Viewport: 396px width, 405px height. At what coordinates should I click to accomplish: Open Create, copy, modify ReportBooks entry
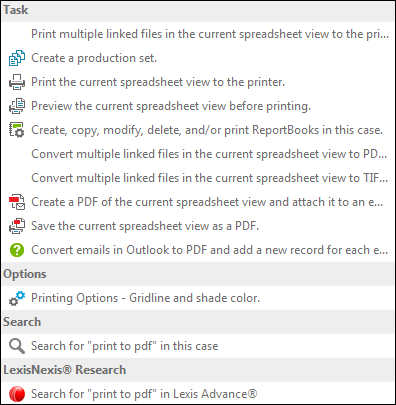pos(207,130)
